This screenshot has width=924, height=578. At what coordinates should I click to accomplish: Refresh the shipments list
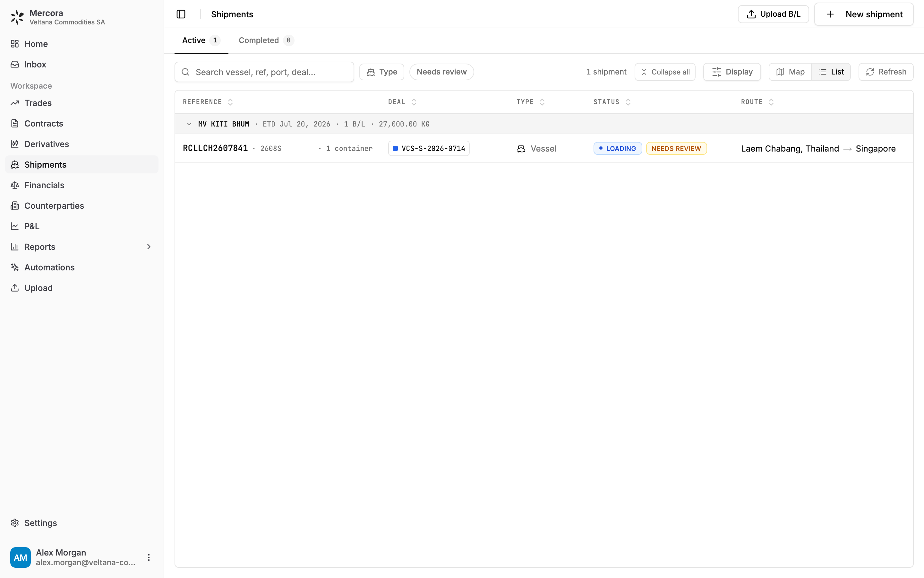(886, 72)
